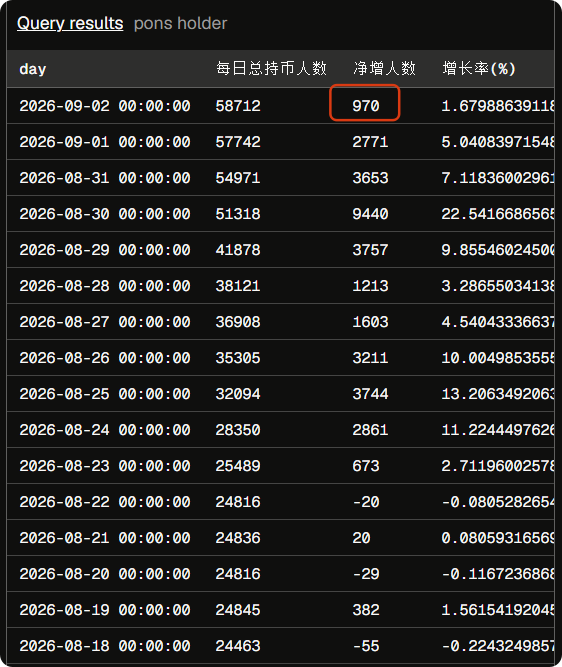562x667 pixels.
Task: Click growth rate starting 11.2244497626
Action: click(498, 430)
